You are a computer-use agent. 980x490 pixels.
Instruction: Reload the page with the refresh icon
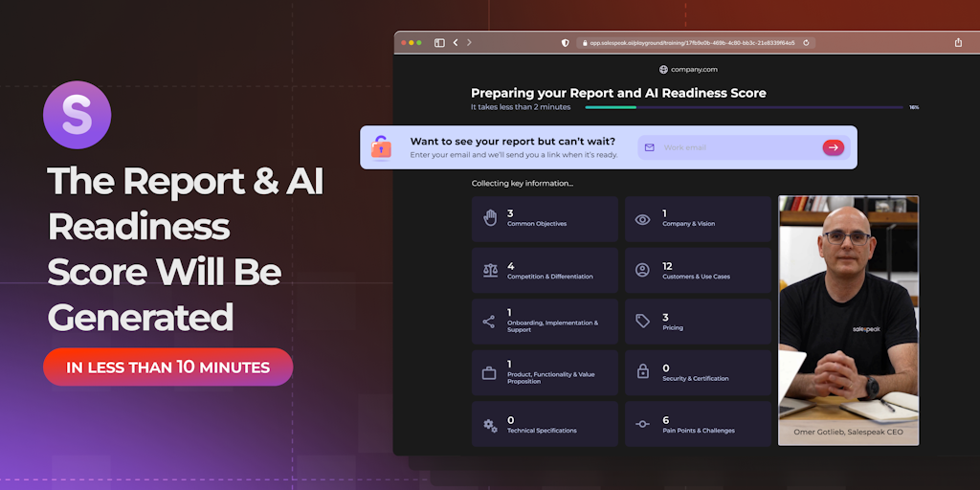(806, 43)
